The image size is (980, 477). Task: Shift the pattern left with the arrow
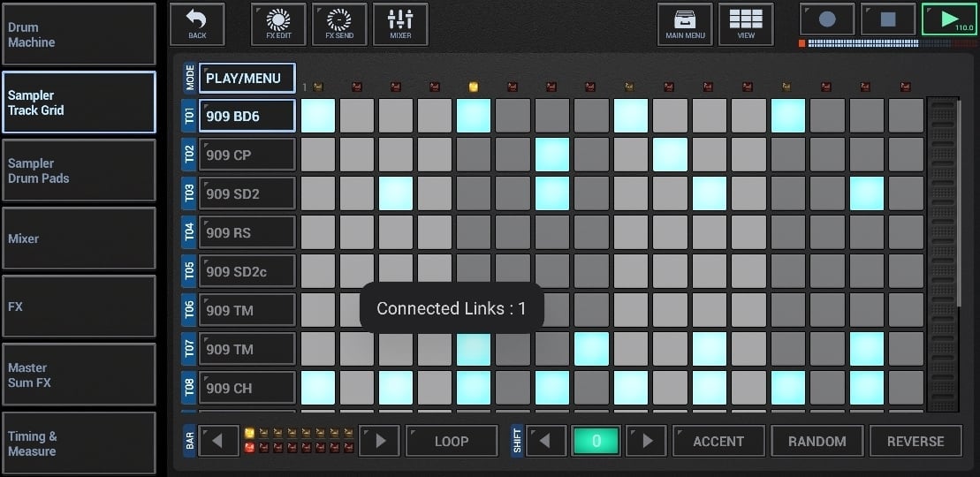point(545,441)
